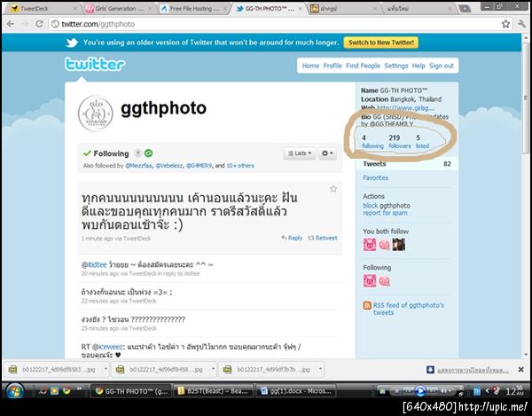Switch to the Free File Hosting tab
532x416 pixels.
194,9
